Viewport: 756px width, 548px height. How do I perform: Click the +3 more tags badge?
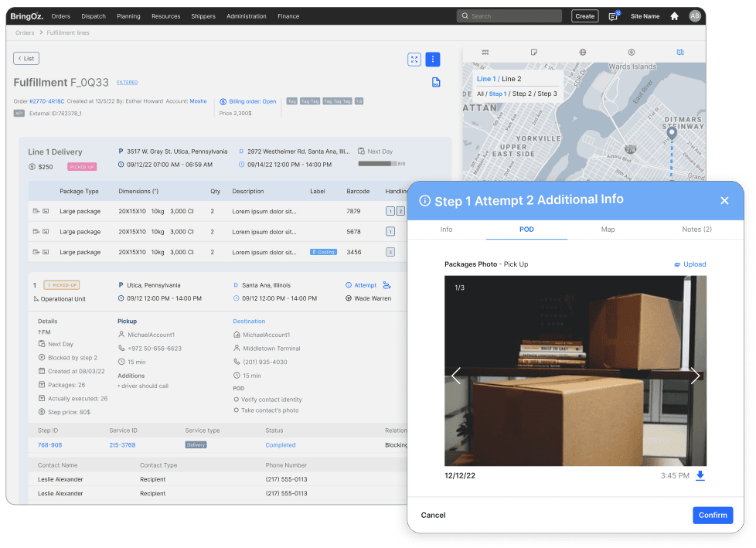(x=359, y=101)
